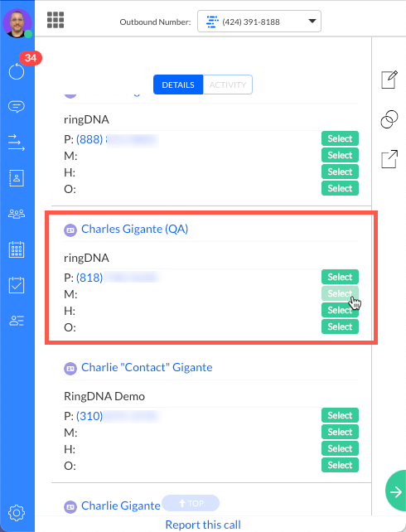Open the messages chat bubble icon
The image size is (406, 532).
[17, 107]
